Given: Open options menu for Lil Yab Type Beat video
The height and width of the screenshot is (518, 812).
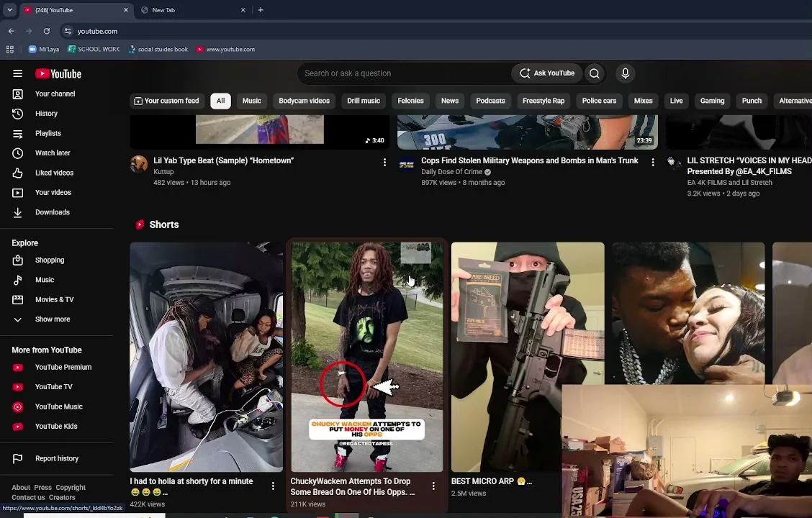Looking at the screenshot, I should click(x=384, y=163).
